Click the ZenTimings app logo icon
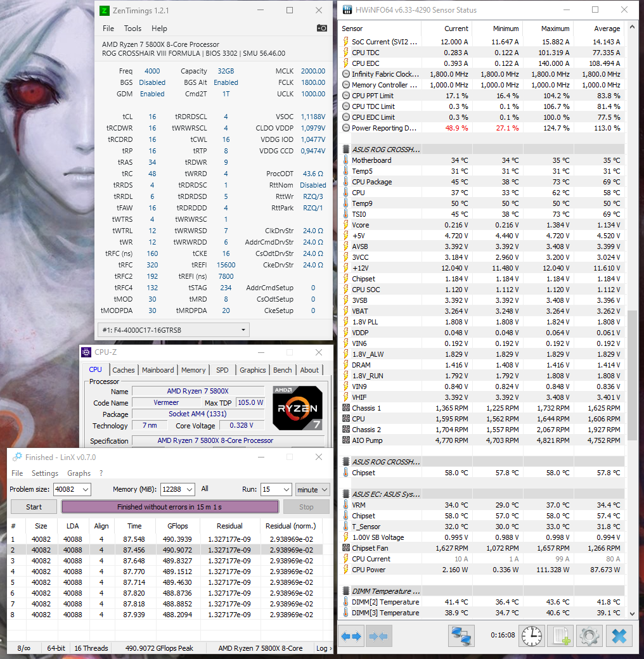644x659 pixels. click(x=104, y=11)
